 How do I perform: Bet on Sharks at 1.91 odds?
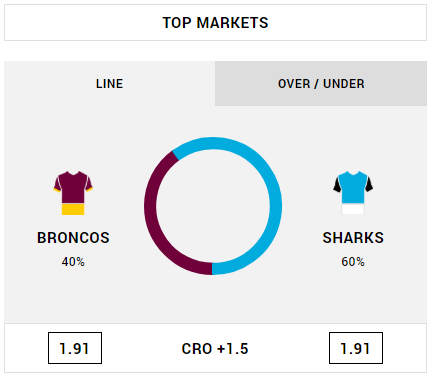pyautogui.click(x=356, y=348)
